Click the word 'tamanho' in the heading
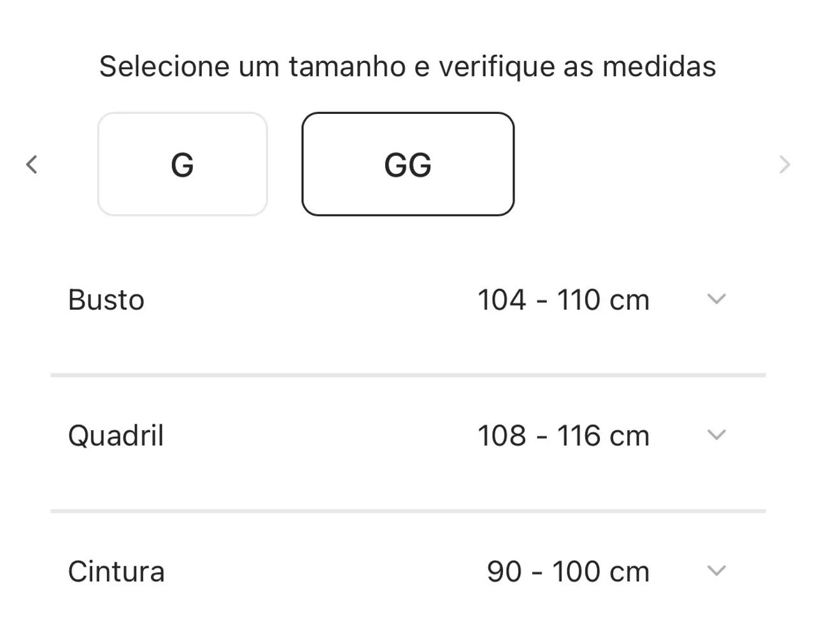Viewport: 815px width, 644px height. 348,66
